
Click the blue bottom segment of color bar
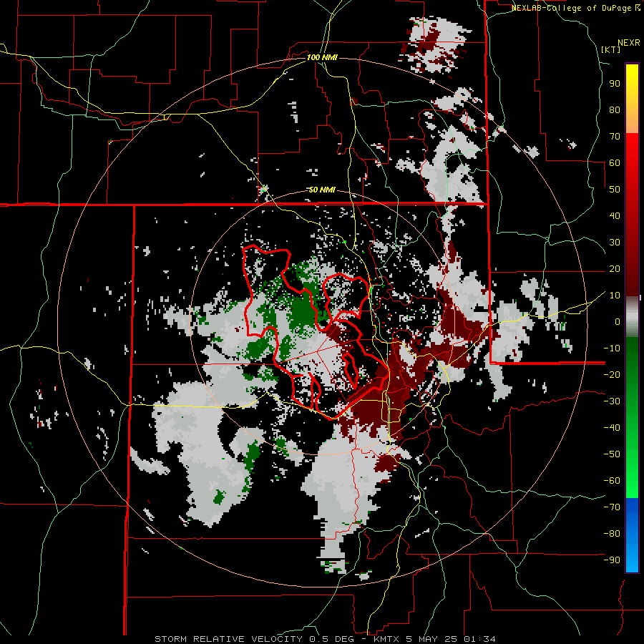point(632,535)
